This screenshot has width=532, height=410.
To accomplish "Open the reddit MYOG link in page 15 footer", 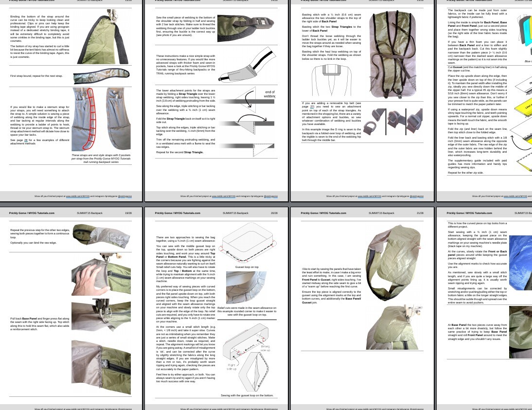I will click(x=369, y=196).
